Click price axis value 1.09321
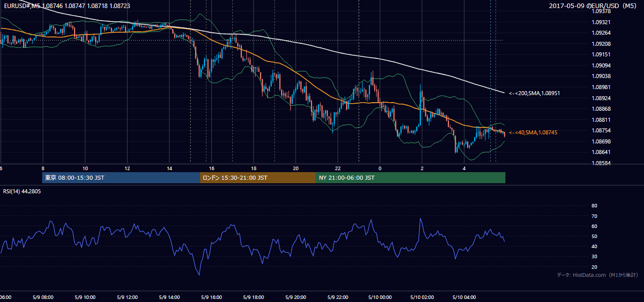 coord(601,22)
